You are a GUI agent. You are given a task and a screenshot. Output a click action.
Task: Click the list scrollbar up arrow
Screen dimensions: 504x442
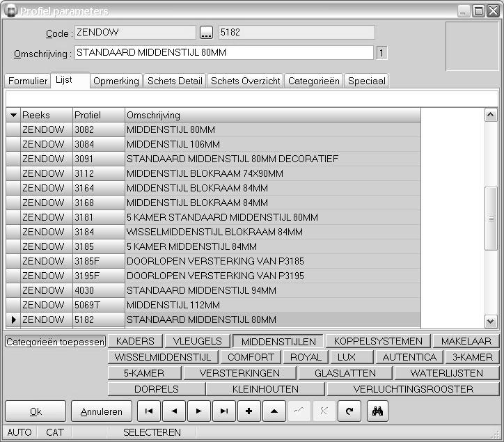(x=491, y=115)
